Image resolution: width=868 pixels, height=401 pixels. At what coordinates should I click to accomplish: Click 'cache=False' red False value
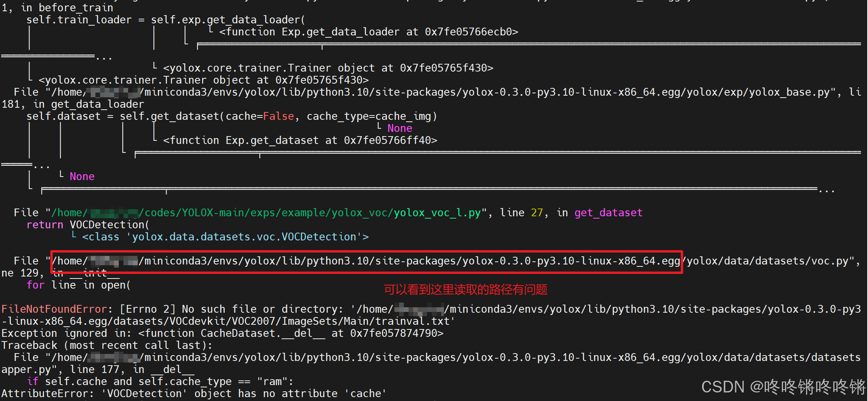(x=278, y=116)
